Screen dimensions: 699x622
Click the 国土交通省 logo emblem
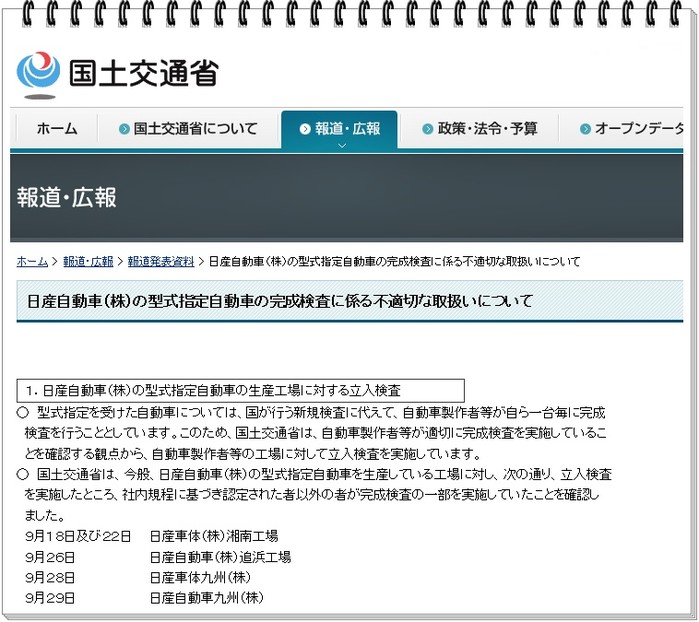coord(38,75)
